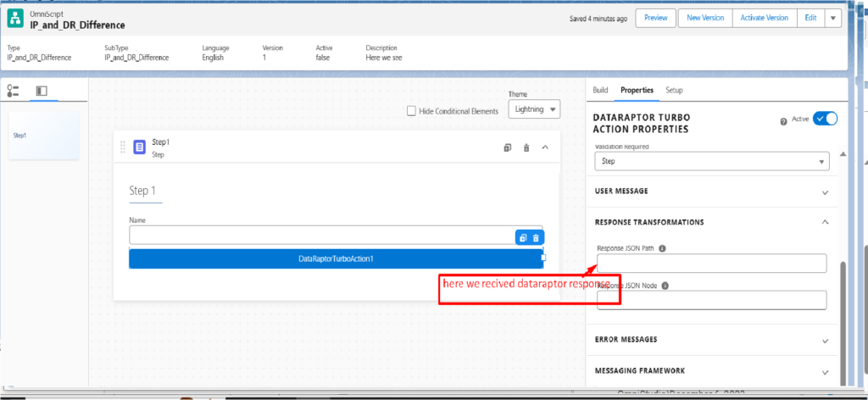Viewport: 868px width, 400px height.
Task: Delete DataRaptorTurboAction1 via blue trash icon
Action: tap(536, 238)
